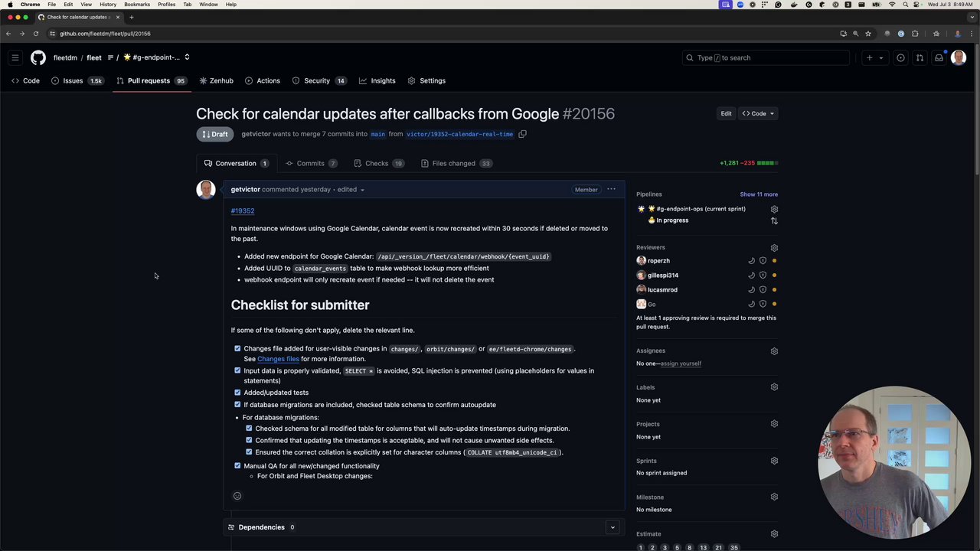Open the Assignees gear settings
The image size is (980, 551).
(x=774, y=351)
